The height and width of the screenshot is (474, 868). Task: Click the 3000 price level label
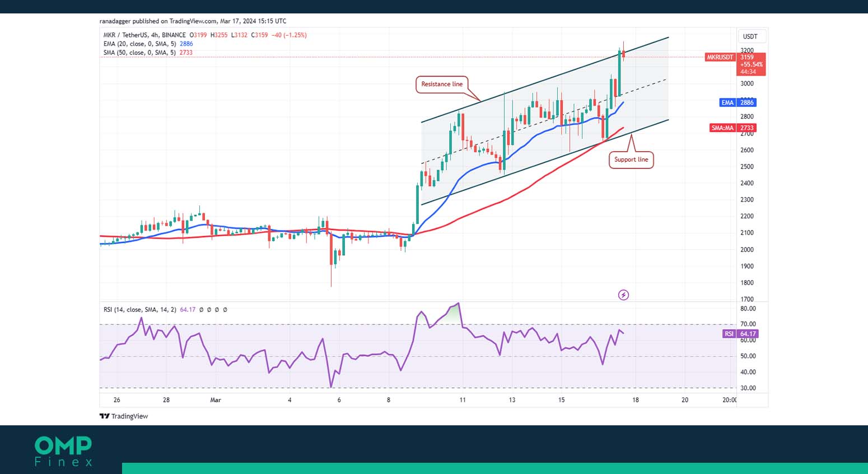click(747, 83)
